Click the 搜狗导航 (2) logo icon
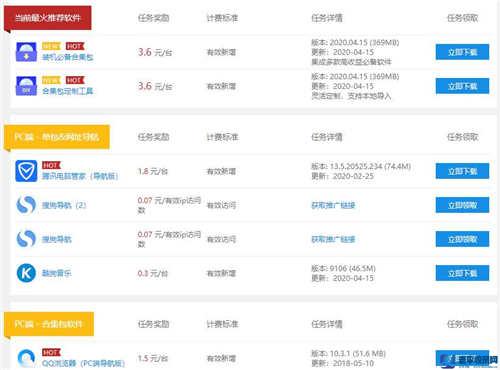Screen dimensions: 500x370 pyautogui.click(x=26, y=205)
